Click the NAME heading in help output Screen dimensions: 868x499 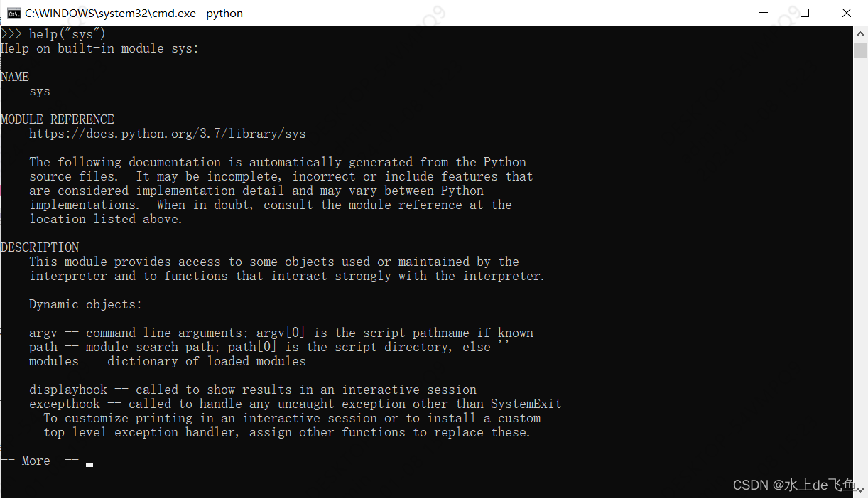pos(15,77)
